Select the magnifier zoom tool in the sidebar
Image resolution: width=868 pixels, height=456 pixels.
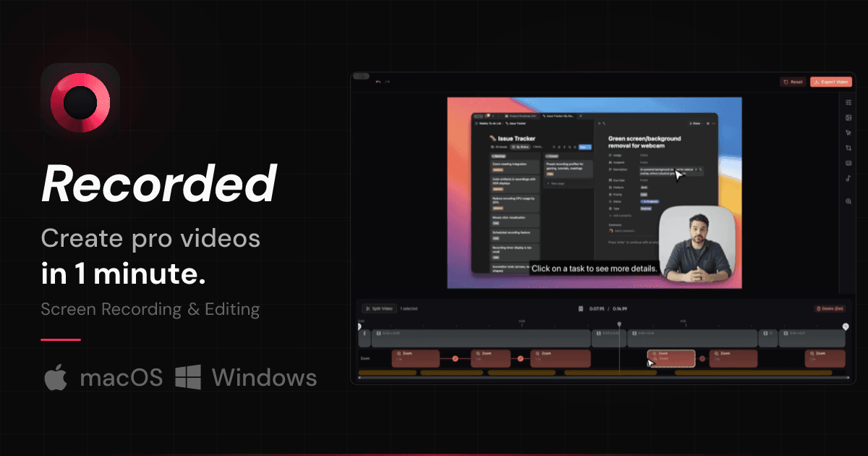pos(848,201)
